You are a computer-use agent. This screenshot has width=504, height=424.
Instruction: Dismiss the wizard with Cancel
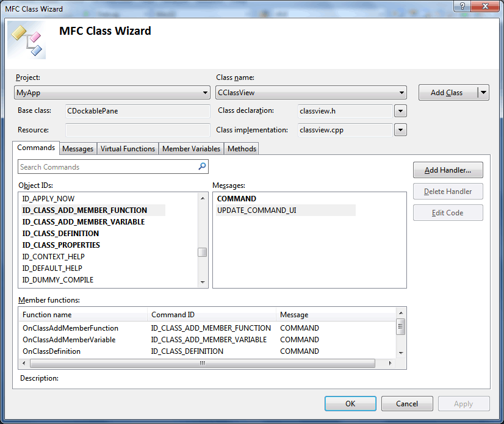tap(407, 403)
